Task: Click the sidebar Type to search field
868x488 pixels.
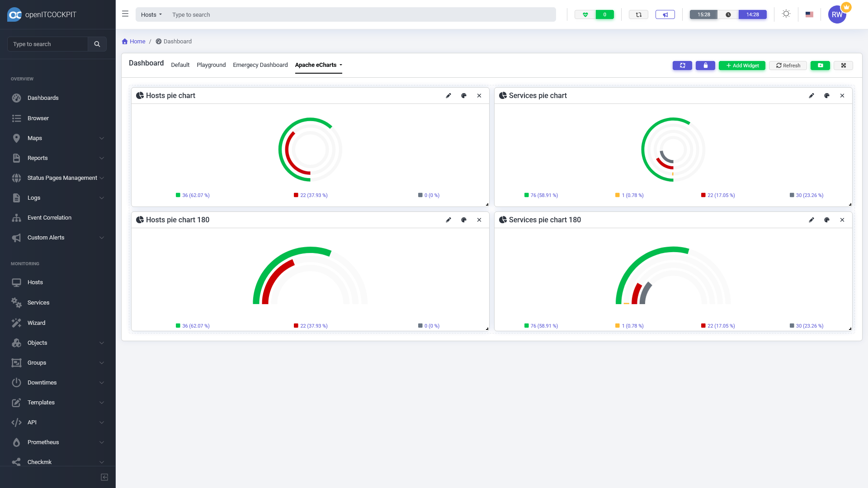Action: click(48, 44)
